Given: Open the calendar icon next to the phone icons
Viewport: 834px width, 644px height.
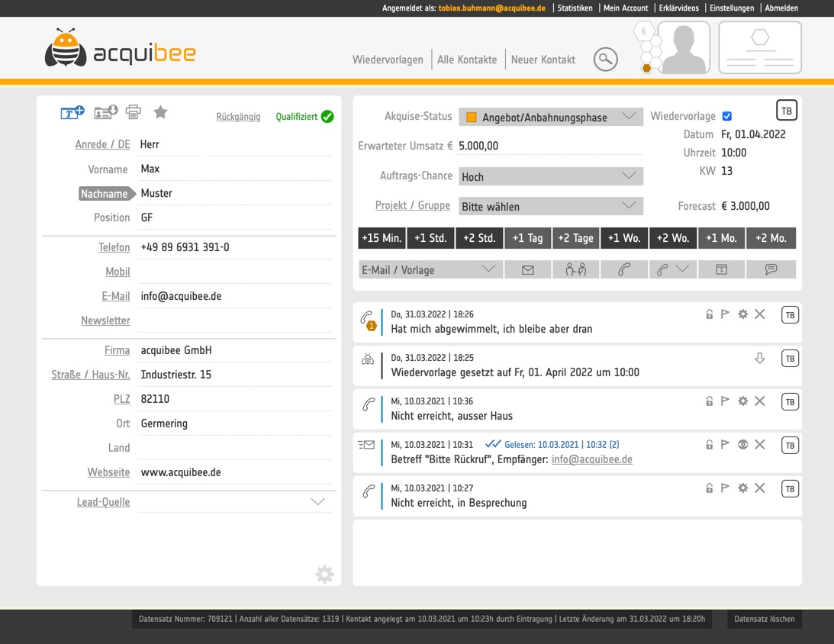Looking at the screenshot, I should (722, 269).
